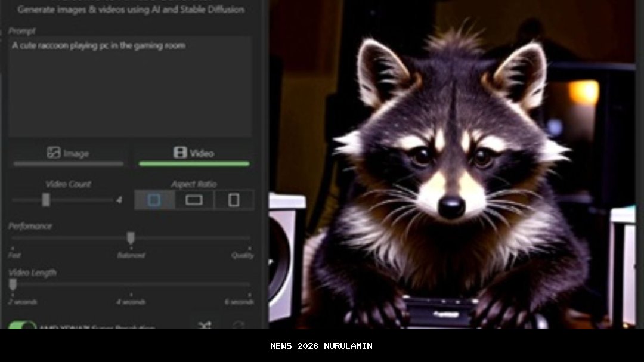Click the dimmed reset icon beside shuffle

[x=239, y=325]
